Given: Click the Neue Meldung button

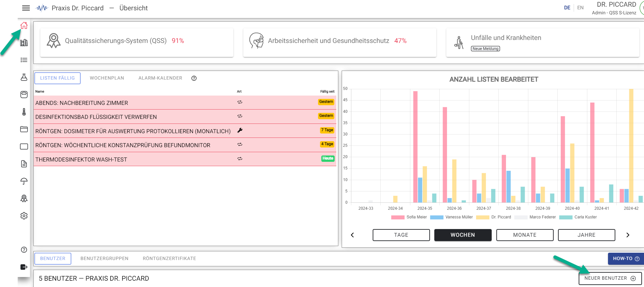Looking at the screenshot, I should pyautogui.click(x=485, y=49).
